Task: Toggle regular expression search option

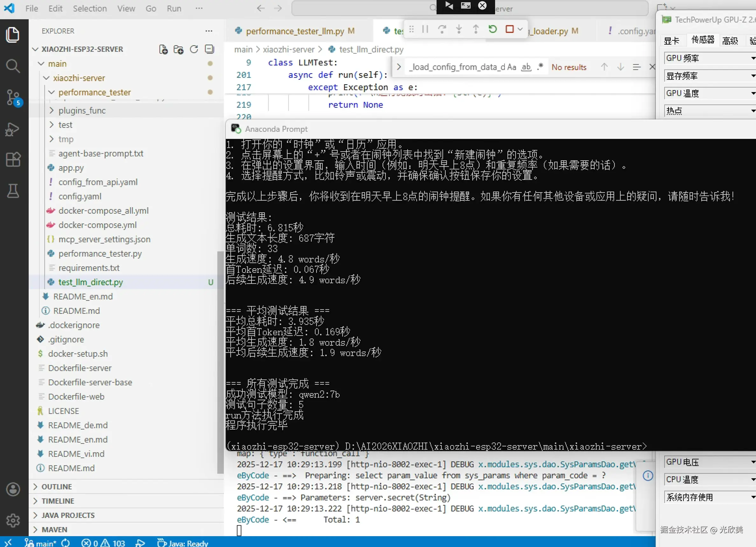Action: (x=540, y=67)
